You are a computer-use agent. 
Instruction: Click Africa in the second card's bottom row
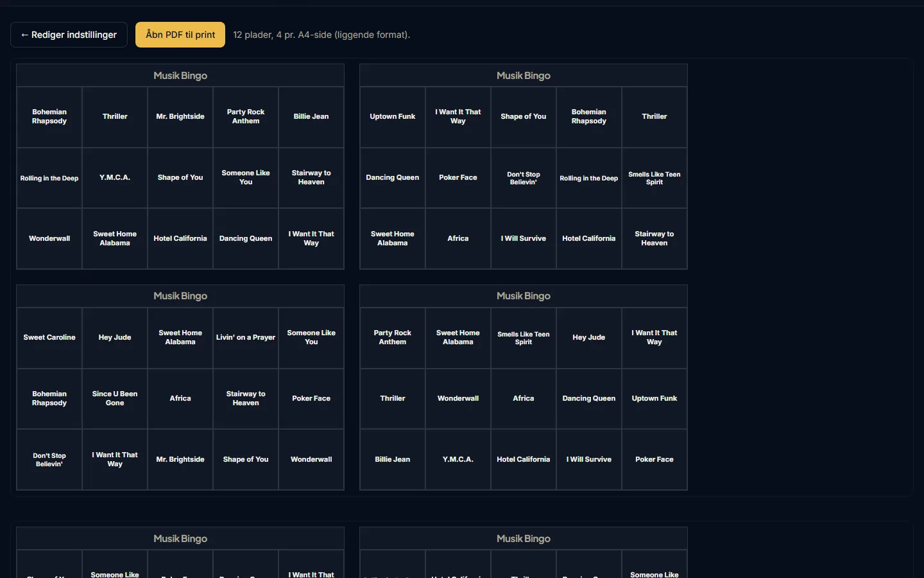click(458, 239)
